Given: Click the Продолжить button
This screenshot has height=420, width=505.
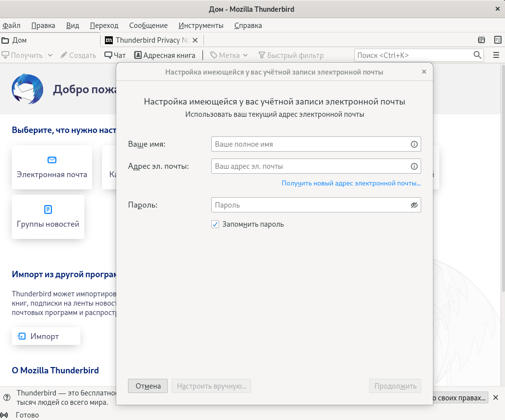Looking at the screenshot, I should 395,386.
